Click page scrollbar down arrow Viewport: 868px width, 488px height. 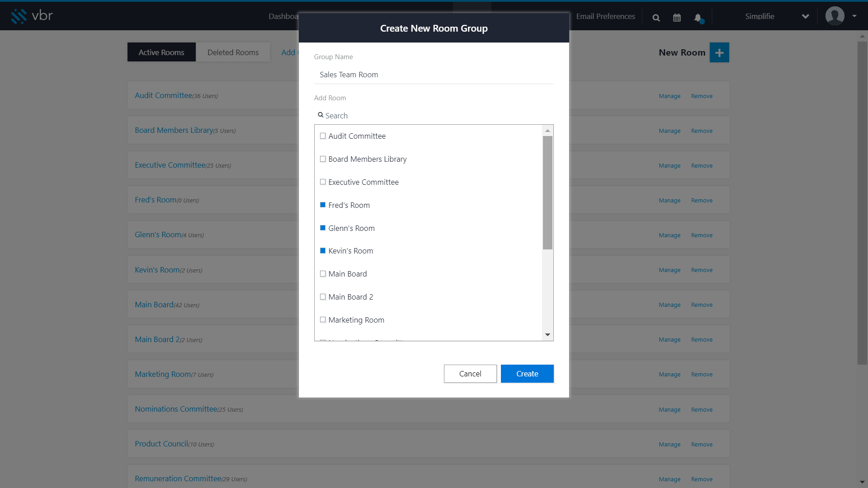[862, 482]
